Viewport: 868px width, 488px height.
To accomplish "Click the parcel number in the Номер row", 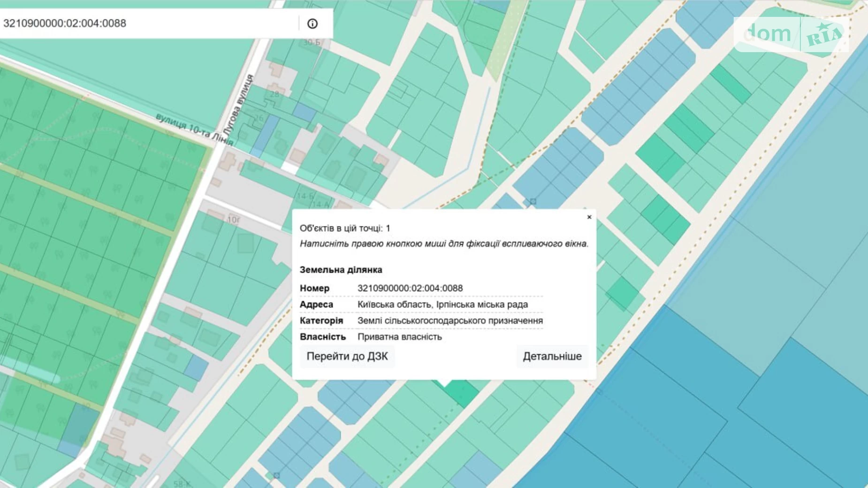I will tap(410, 288).
